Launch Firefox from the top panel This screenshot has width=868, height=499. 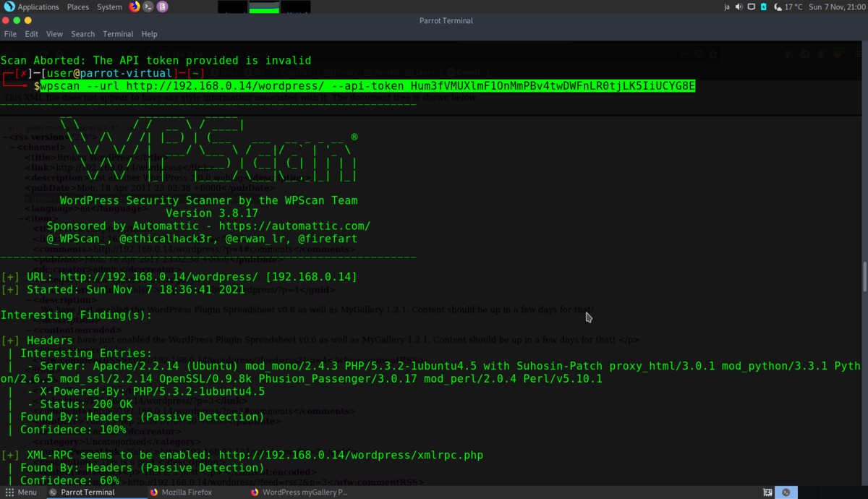135,7
